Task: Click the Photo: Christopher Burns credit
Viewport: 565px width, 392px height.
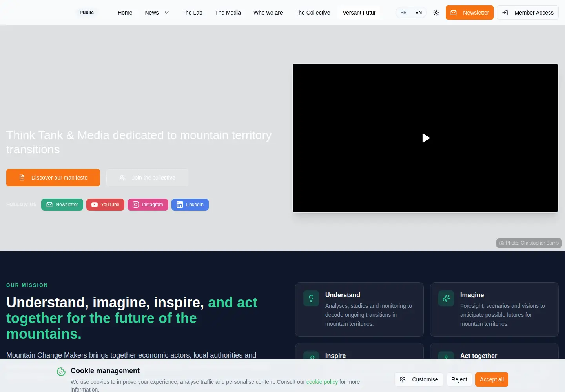Action: point(529,243)
